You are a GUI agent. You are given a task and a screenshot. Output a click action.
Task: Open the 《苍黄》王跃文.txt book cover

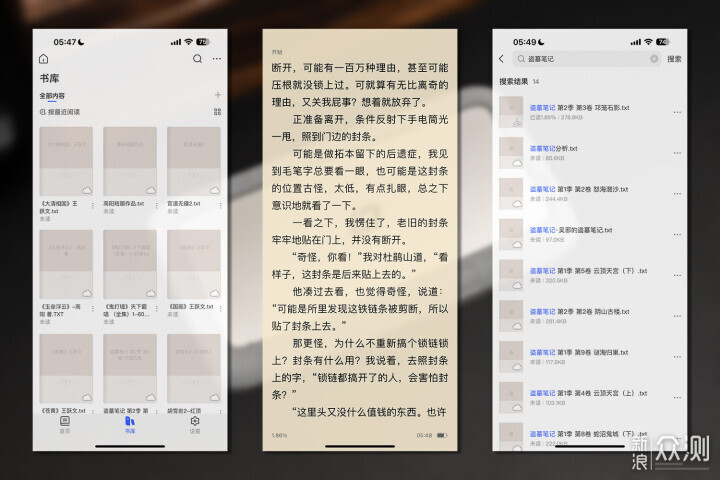pos(66,368)
